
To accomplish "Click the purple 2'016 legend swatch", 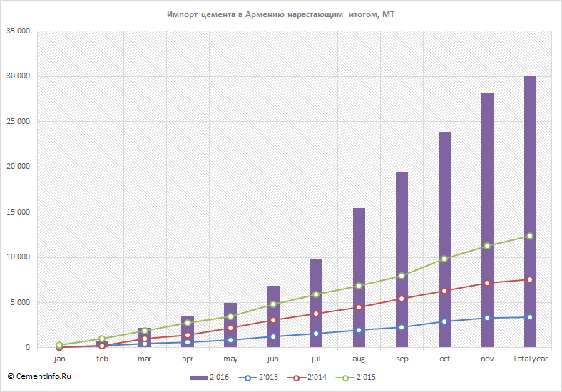I will (199, 378).
